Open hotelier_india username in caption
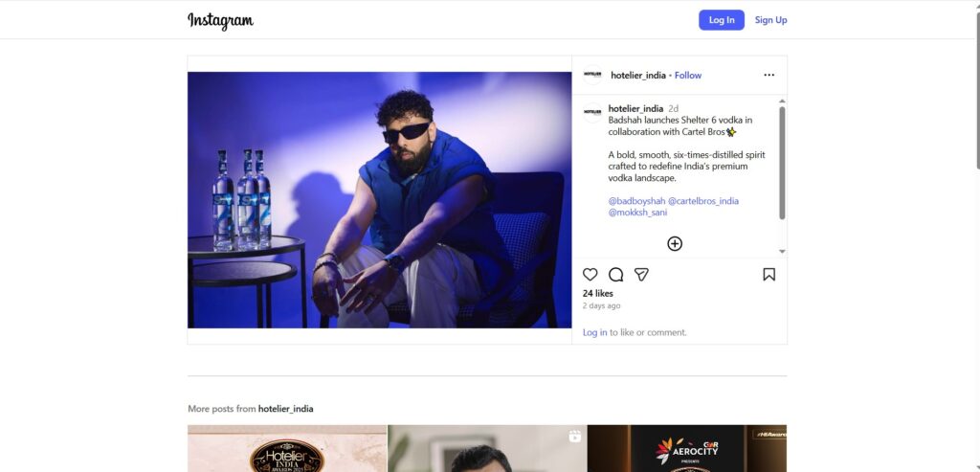 (635, 108)
